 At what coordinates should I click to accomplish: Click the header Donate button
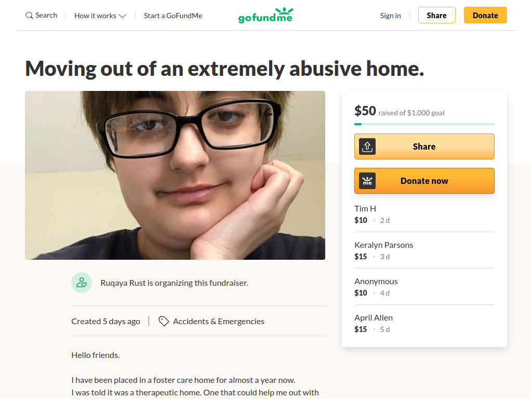click(485, 15)
